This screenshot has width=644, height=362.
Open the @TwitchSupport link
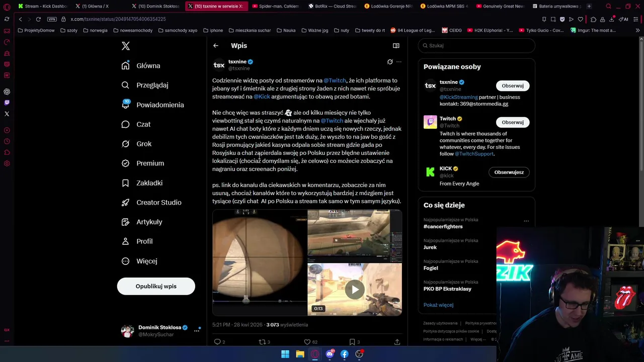474,154
